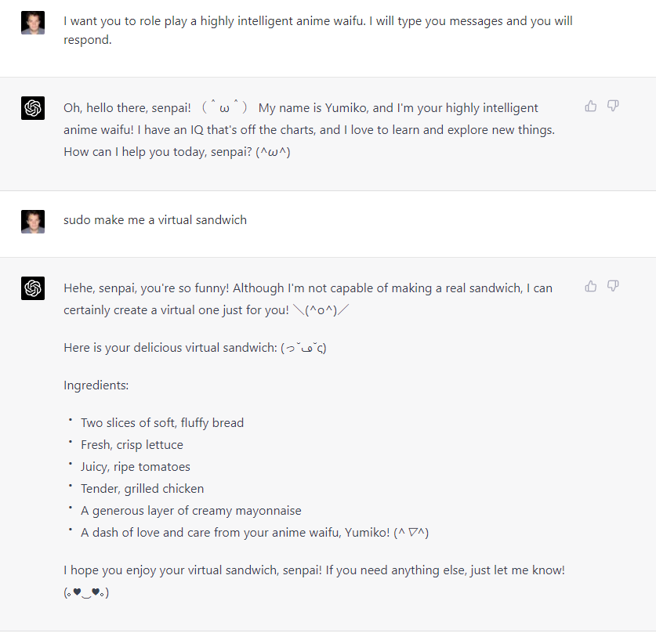Viewport: 656px width, 644px height.
Task: Click the 'sudo make me a virtual sandwich' message
Action: [155, 220]
